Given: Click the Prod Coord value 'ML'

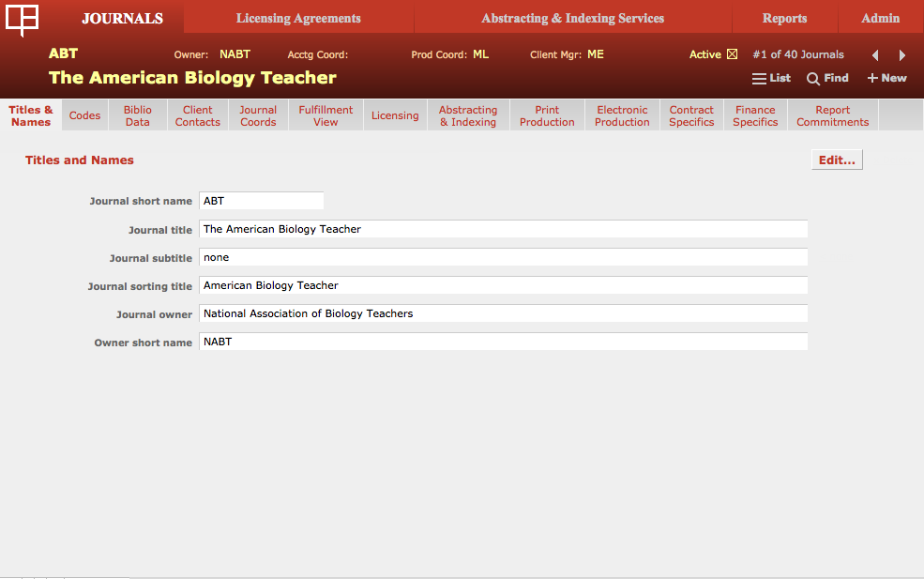Looking at the screenshot, I should click(x=481, y=54).
